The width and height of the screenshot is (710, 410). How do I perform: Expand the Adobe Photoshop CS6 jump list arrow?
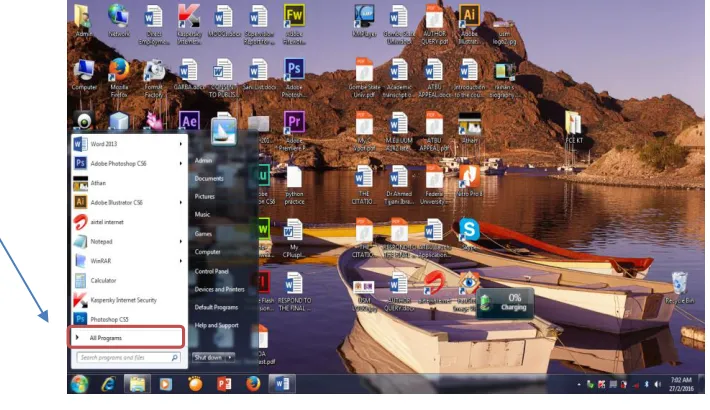pos(181,164)
